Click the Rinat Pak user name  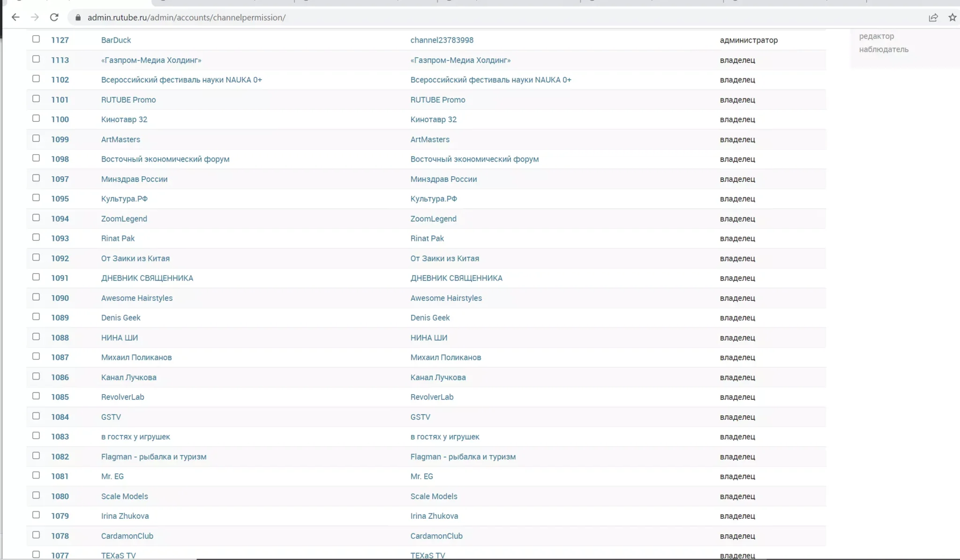[118, 239]
